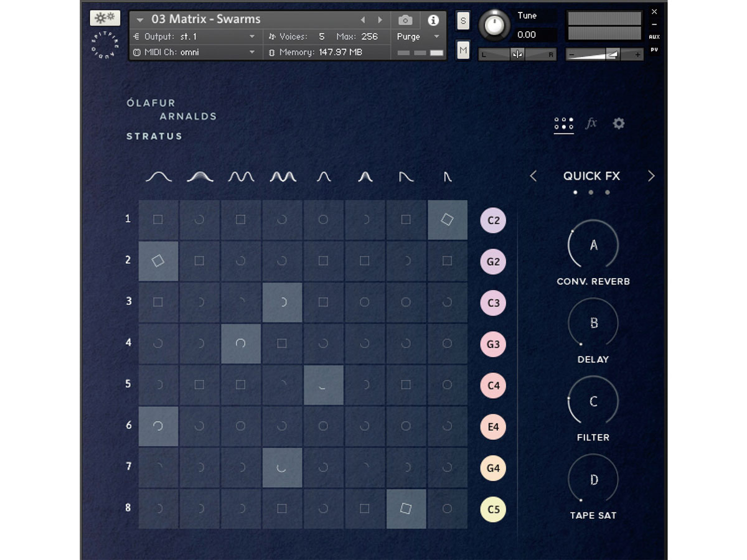The height and width of the screenshot is (560, 747).
Task: Go to next Quick FX page
Action: click(x=651, y=176)
